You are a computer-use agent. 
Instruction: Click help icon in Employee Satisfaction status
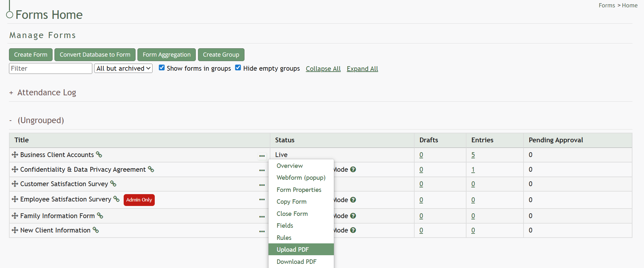(353, 200)
